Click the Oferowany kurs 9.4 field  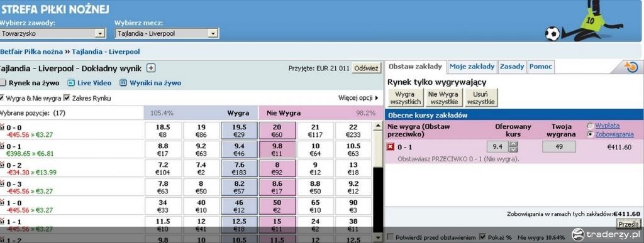click(x=497, y=147)
